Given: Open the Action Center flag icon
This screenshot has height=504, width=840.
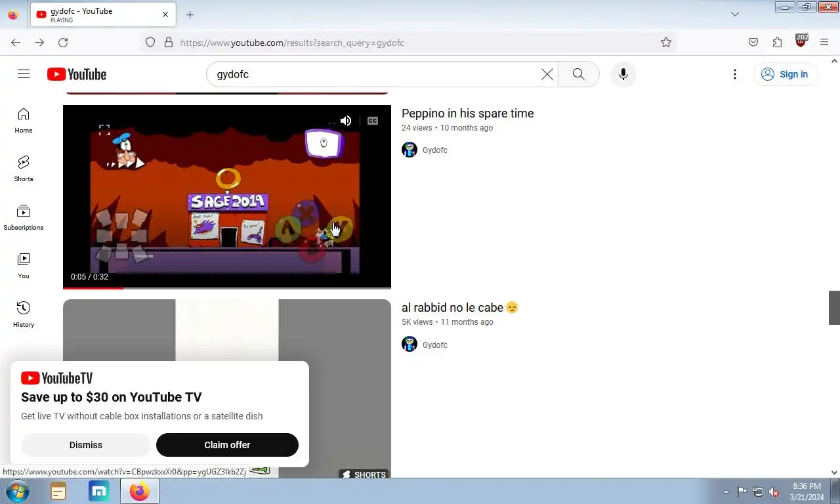Looking at the screenshot, I should [742, 492].
